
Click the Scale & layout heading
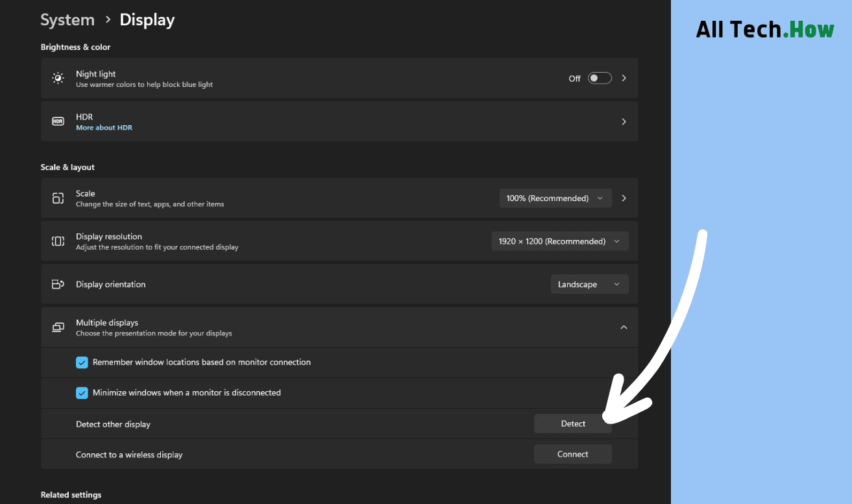coord(67,167)
